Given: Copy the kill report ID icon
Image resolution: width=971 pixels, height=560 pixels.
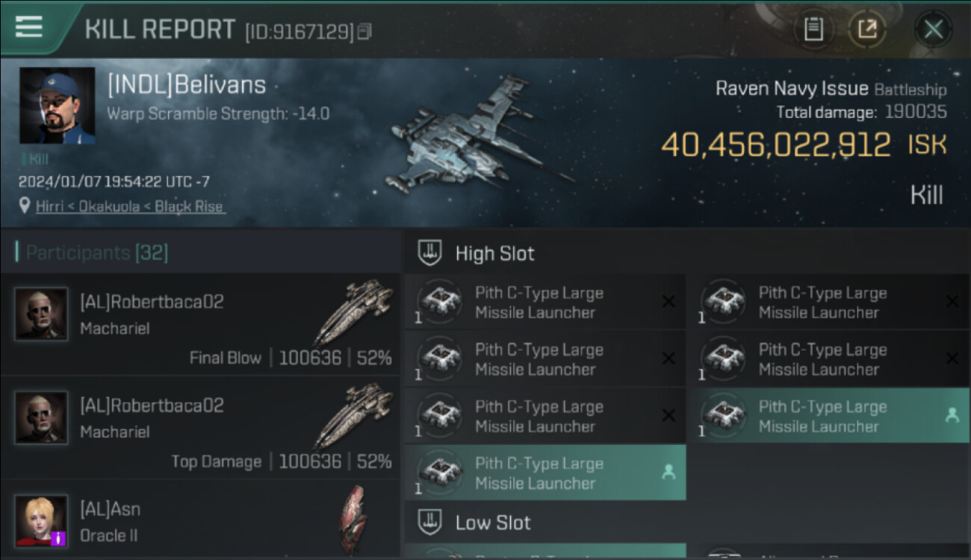Looking at the screenshot, I should pos(364,31).
